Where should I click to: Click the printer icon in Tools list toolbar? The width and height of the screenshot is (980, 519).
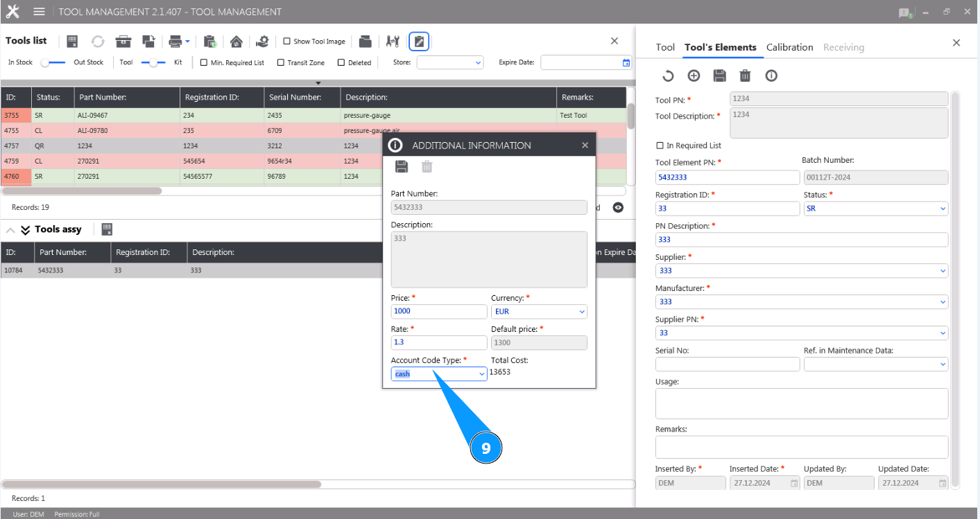click(175, 42)
